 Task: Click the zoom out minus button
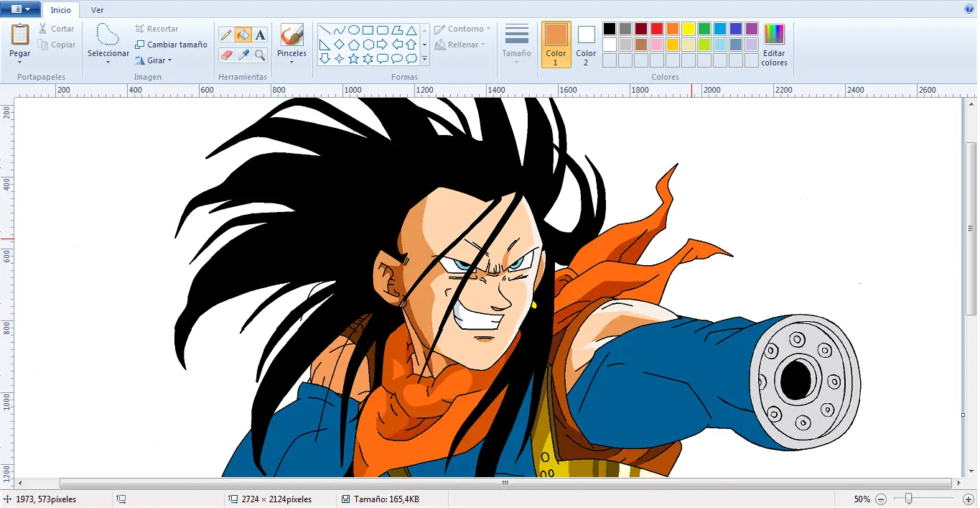[881, 499]
